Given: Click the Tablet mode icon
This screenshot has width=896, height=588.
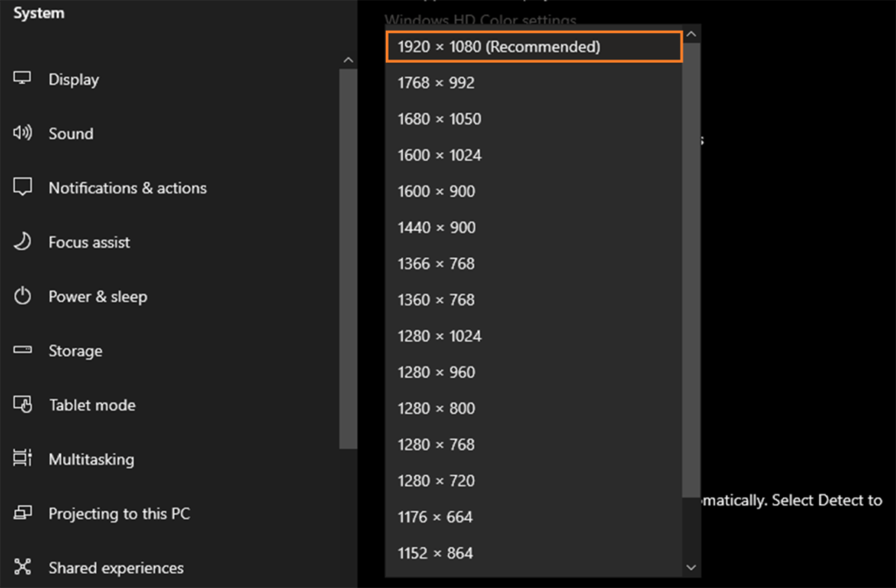Looking at the screenshot, I should pyautogui.click(x=22, y=404).
